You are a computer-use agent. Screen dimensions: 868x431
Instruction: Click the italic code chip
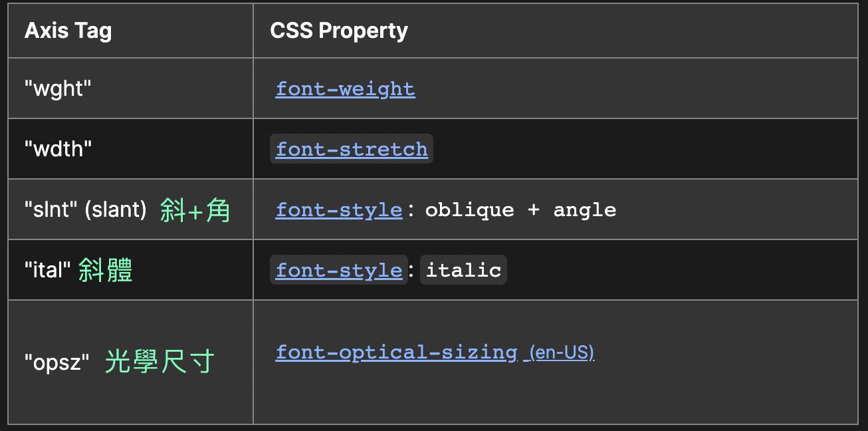coord(463,270)
